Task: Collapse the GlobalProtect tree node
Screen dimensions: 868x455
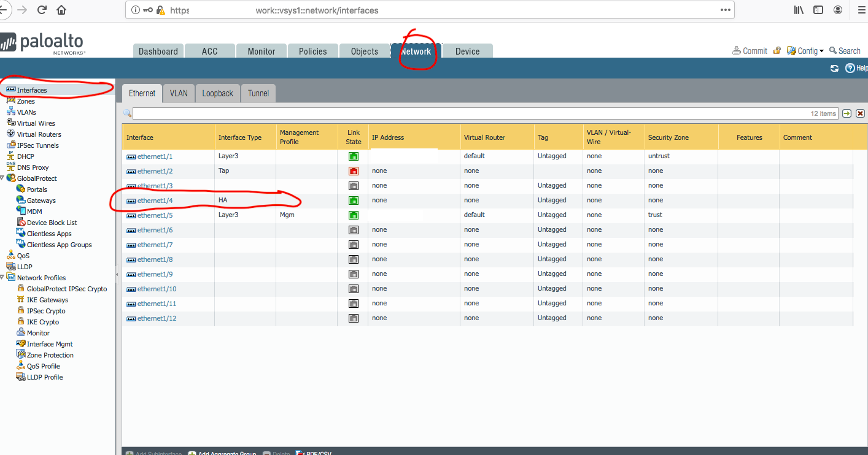Action: click(x=2, y=178)
